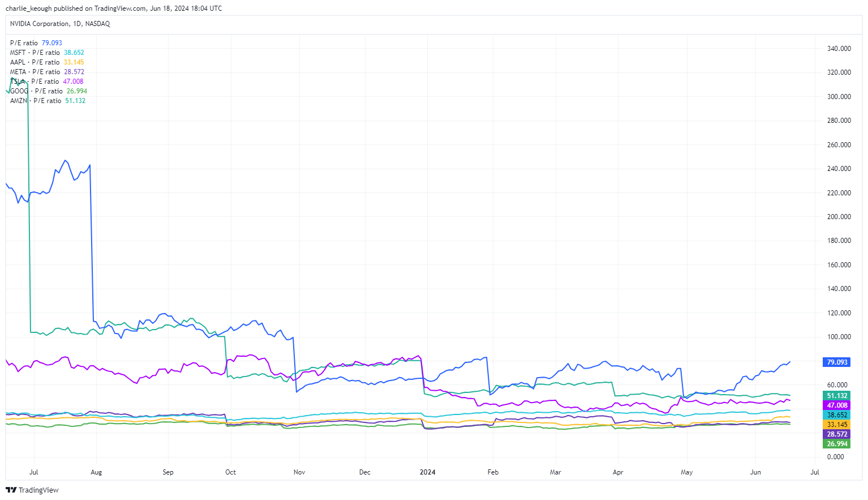Select the META P/E ratio legend entry
Screen dimensions: 868x500
pos(47,72)
